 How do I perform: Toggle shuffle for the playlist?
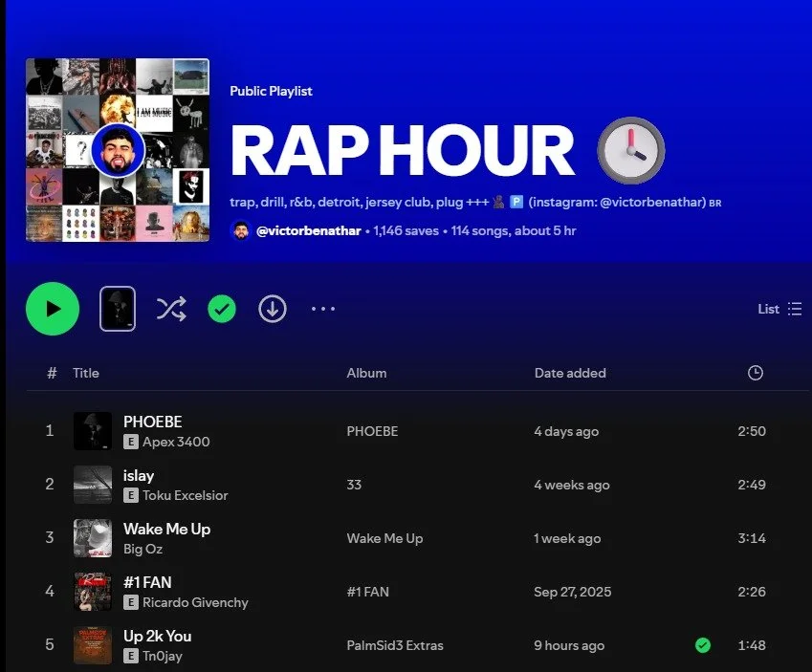tap(170, 309)
